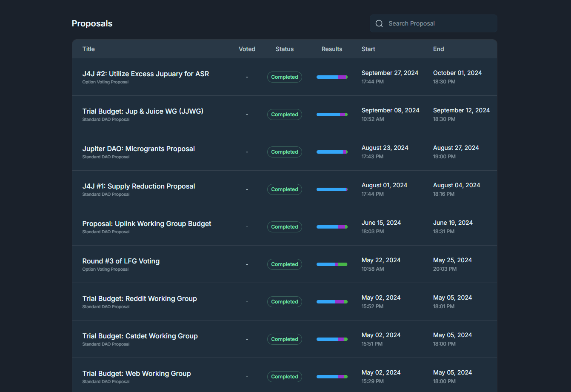Click the Voted column header

[x=247, y=49]
